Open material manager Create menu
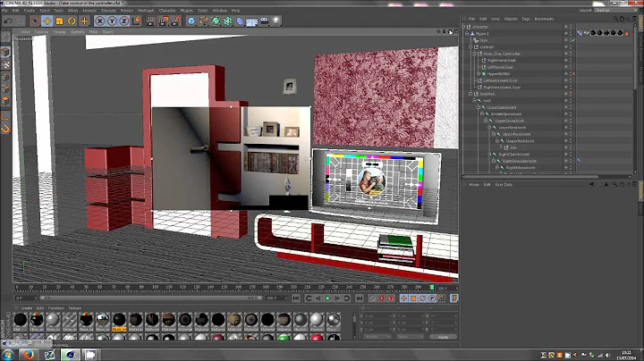The image size is (644, 361). point(27,307)
